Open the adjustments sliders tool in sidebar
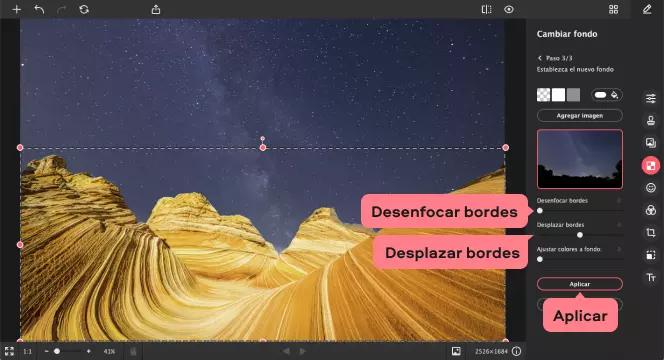Viewport: 664px width, 360px height. [x=651, y=98]
